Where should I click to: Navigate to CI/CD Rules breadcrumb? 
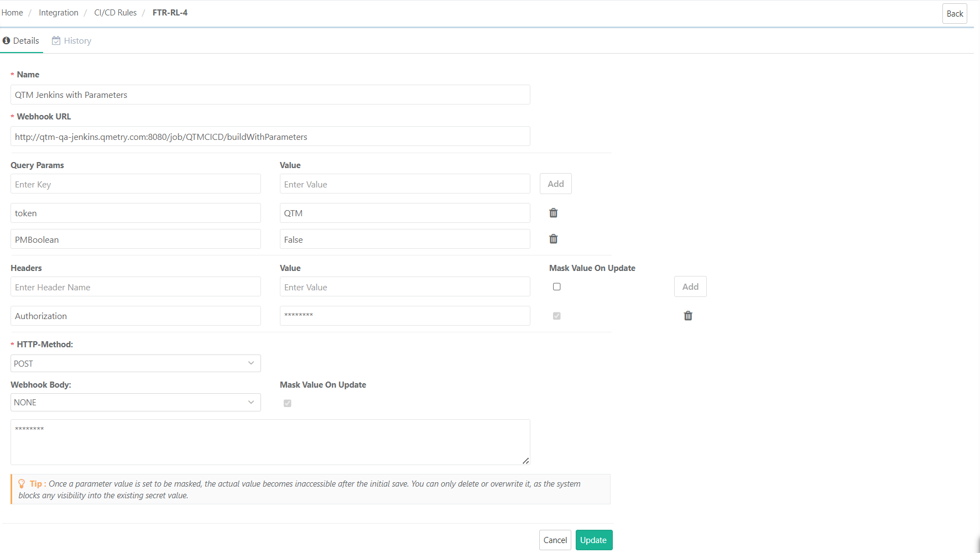point(115,12)
